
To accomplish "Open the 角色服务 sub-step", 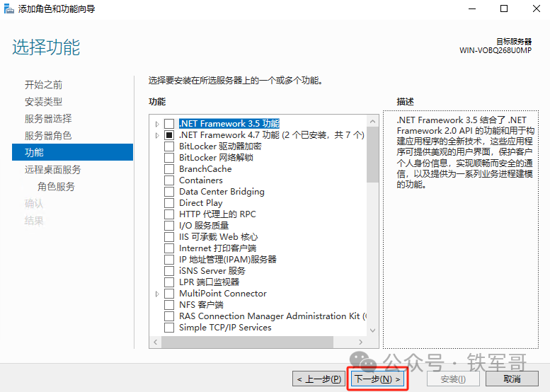I will pyautogui.click(x=56, y=186).
